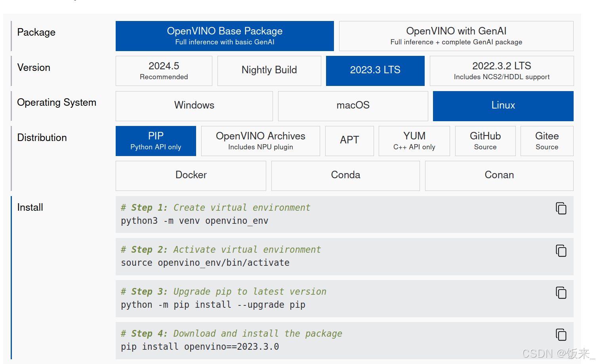Screen dimensions: 597x364
Task: Copy the Step 1 virtual environment command
Action: pos(561,208)
